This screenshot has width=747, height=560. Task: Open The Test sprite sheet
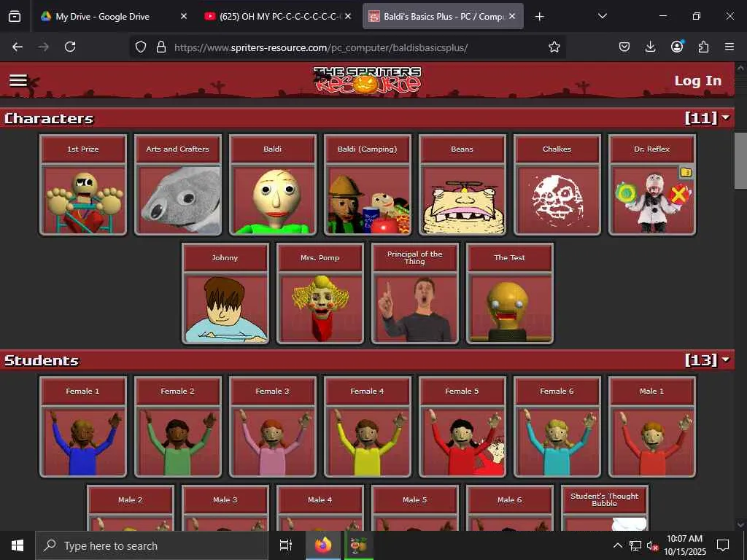tap(509, 293)
